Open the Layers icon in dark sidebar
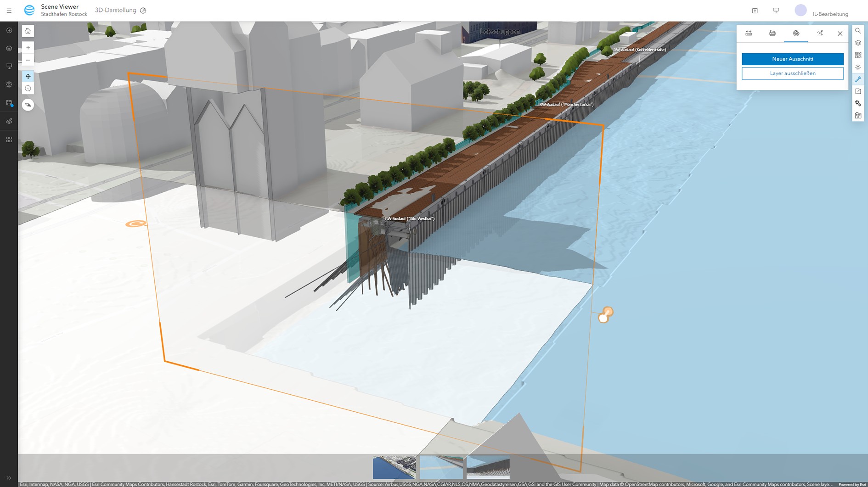868x487 pixels. point(9,49)
